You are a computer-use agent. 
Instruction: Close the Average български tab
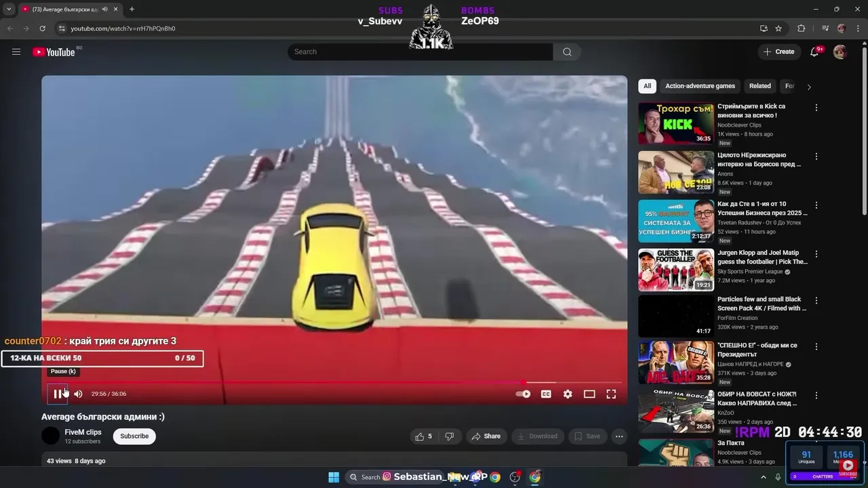(116, 9)
